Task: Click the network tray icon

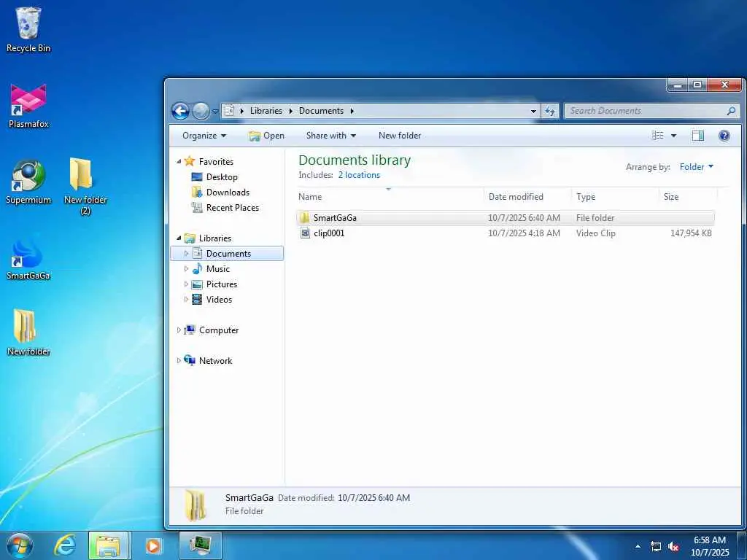Action: (656, 546)
